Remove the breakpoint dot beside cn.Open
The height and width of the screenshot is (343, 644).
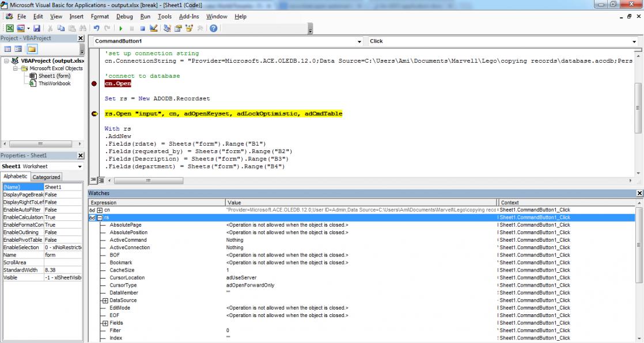[94, 83]
